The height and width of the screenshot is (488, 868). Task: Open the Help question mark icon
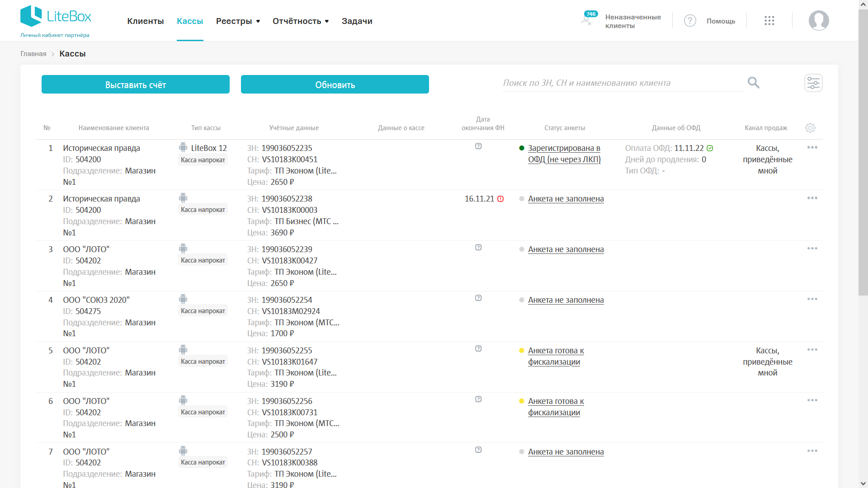coord(690,21)
